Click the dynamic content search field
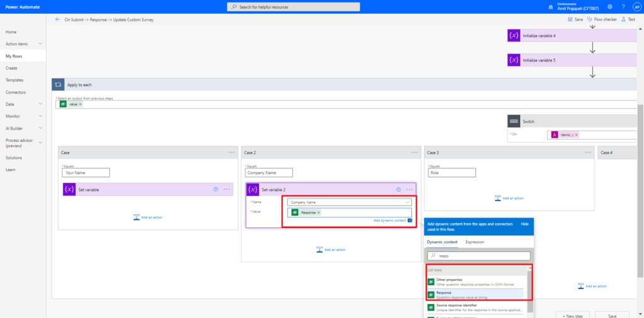This screenshot has height=318, width=644. tap(479, 256)
